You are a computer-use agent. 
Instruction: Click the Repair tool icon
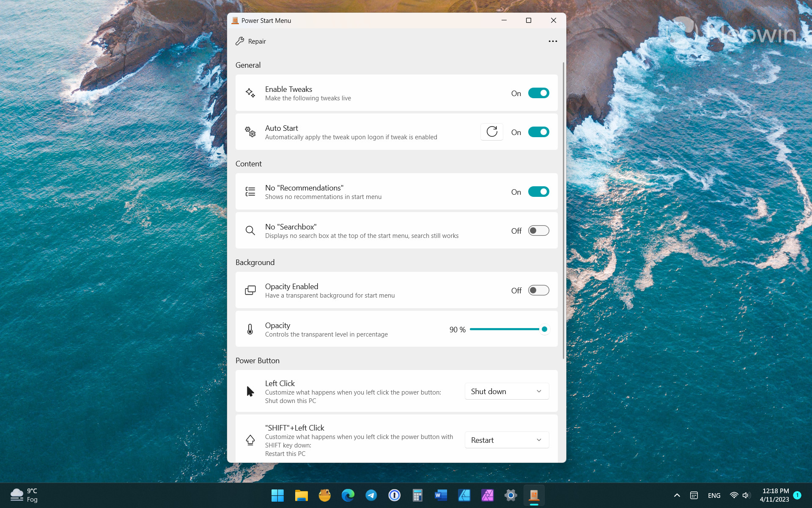coord(240,41)
